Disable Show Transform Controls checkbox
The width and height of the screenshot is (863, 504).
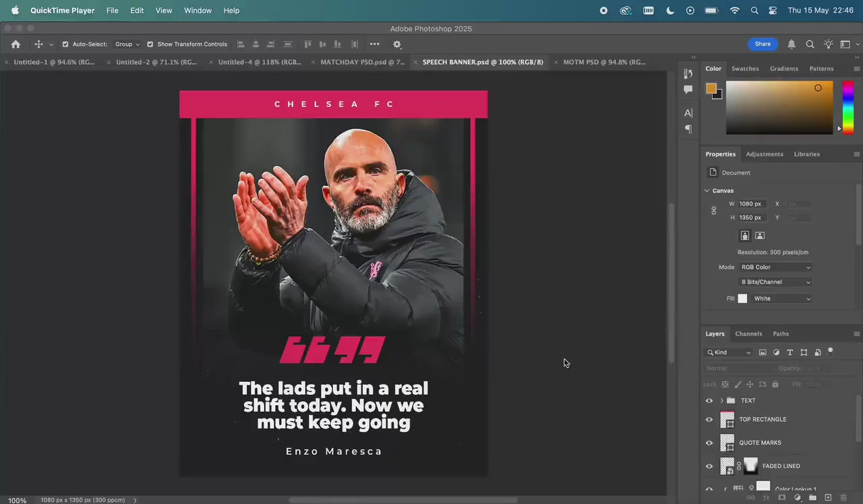tap(150, 44)
